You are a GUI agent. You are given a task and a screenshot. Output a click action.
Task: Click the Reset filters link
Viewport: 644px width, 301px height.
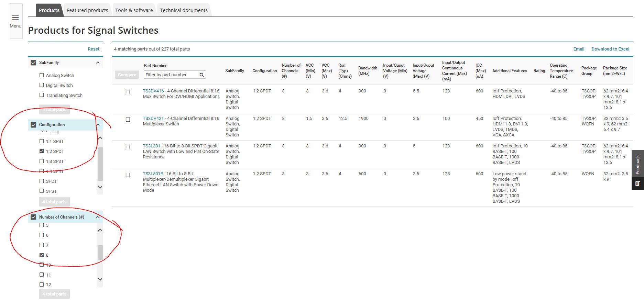tap(94, 49)
